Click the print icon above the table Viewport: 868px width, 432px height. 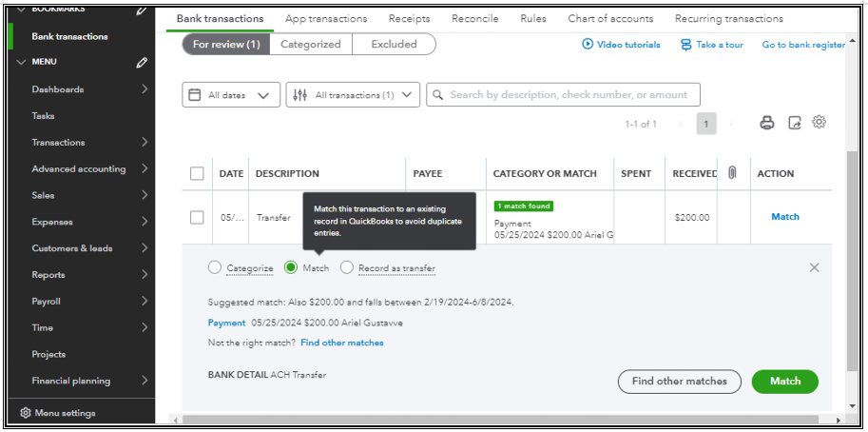766,123
